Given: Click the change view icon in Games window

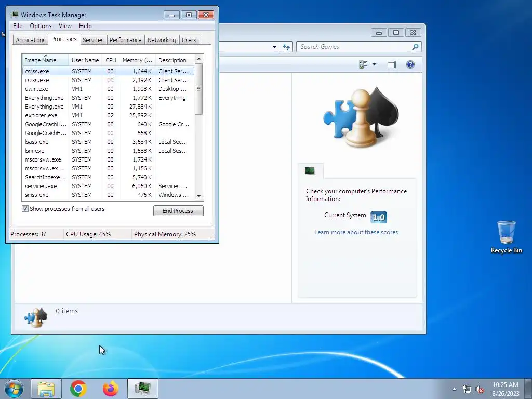Looking at the screenshot, I should point(363,64).
